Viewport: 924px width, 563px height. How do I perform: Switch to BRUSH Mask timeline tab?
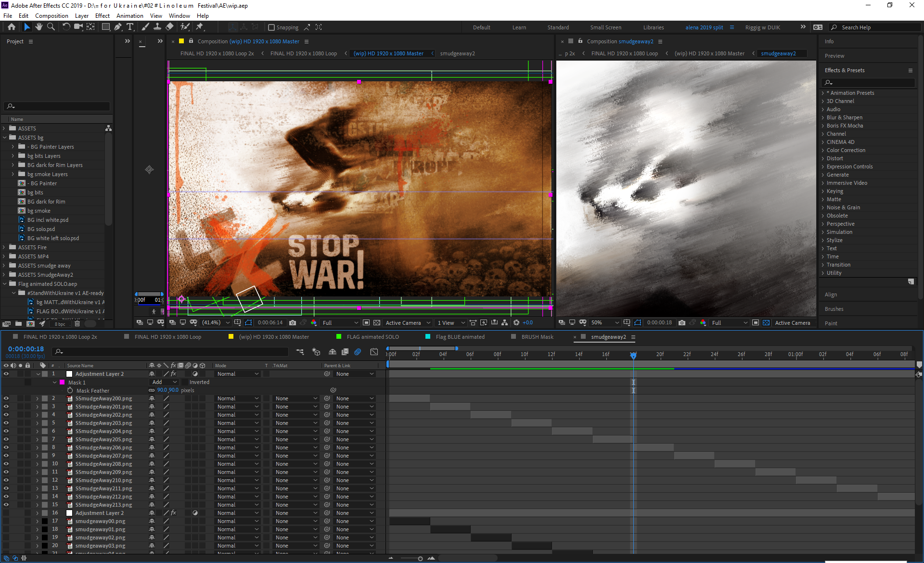[537, 337]
